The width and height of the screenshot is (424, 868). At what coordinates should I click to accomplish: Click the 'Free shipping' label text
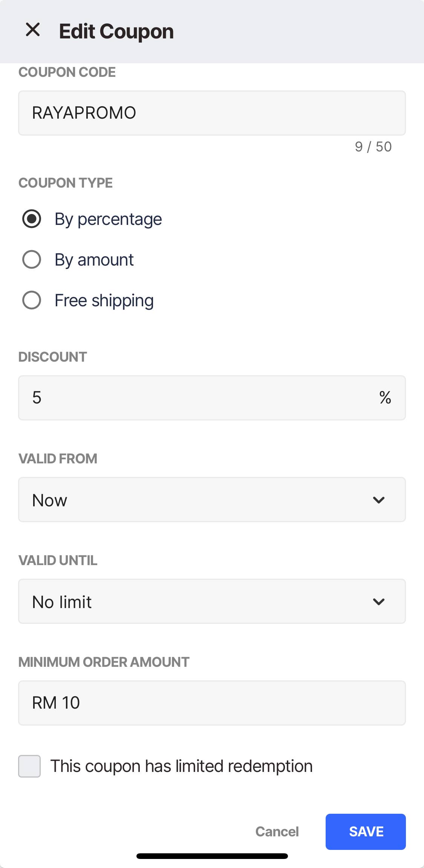click(x=104, y=301)
